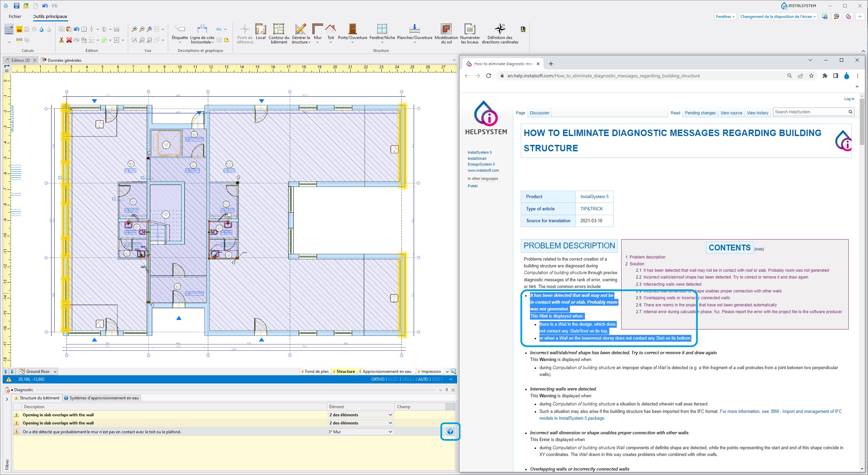Click View history link in help page
The height and width of the screenshot is (475, 868).
pos(757,113)
